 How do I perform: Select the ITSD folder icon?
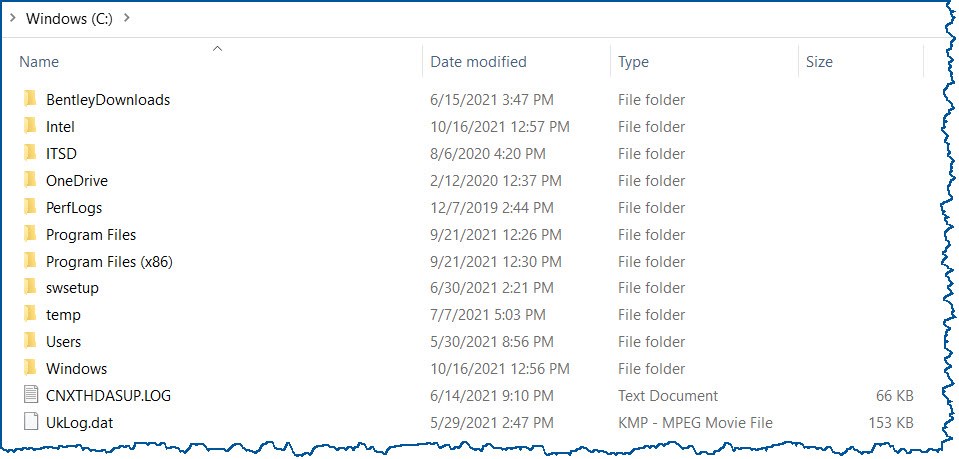(x=30, y=153)
